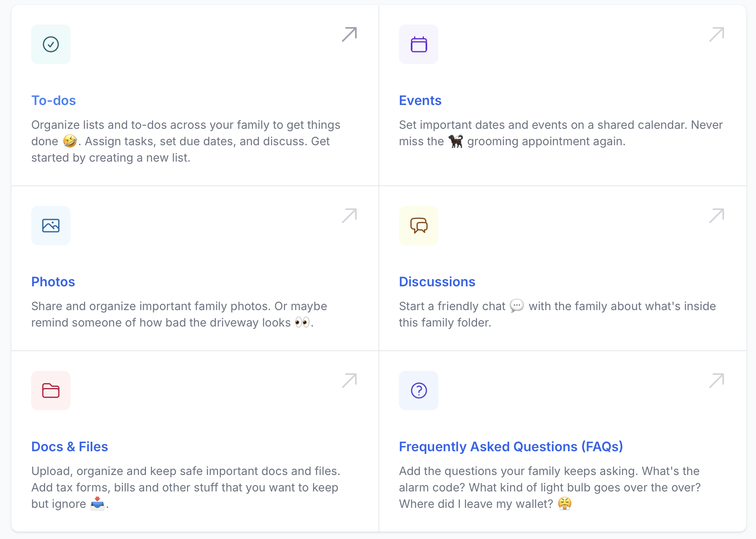The width and height of the screenshot is (756, 539).
Task: Open Photos via its diagonal arrow
Action: point(349,216)
